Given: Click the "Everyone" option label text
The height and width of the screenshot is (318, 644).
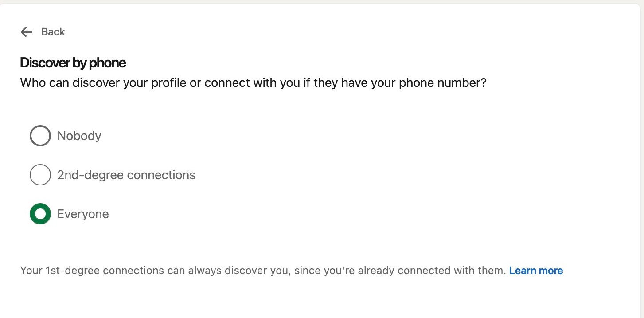Looking at the screenshot, I should pyautogui.click(x=83, y=214).
